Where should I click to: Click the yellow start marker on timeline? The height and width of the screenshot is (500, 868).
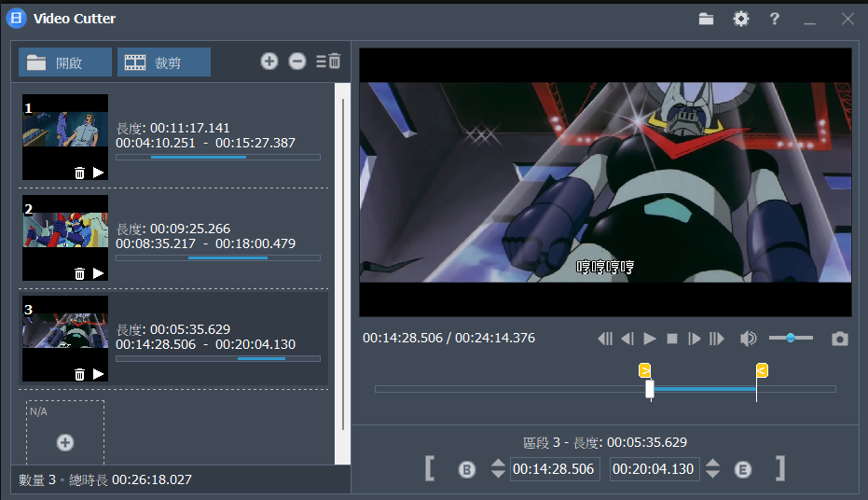click(x=645, y=370)
